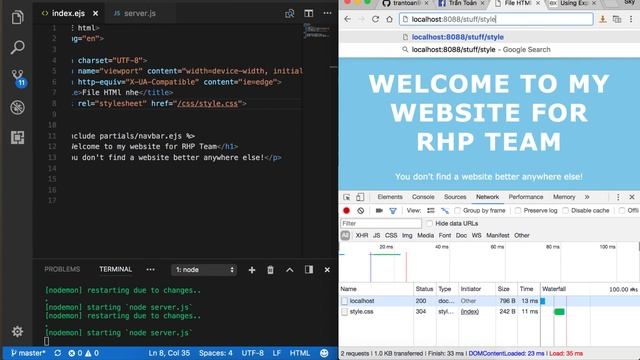Add a new terminal with plus icon
Viewport: 640px width, 360px height.
[x=252, y=270]
